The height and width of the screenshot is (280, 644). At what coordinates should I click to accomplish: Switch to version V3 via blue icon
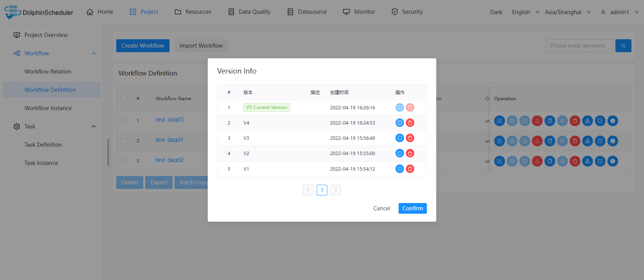399,138
